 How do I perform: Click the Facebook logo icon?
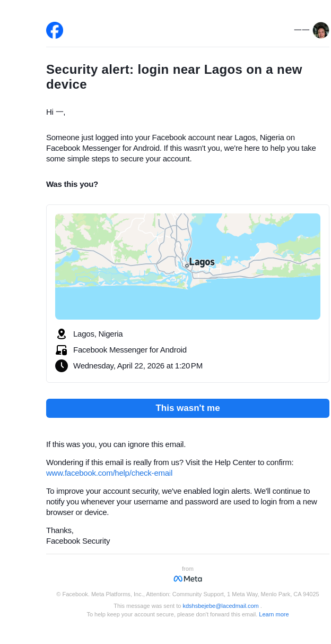55,30
